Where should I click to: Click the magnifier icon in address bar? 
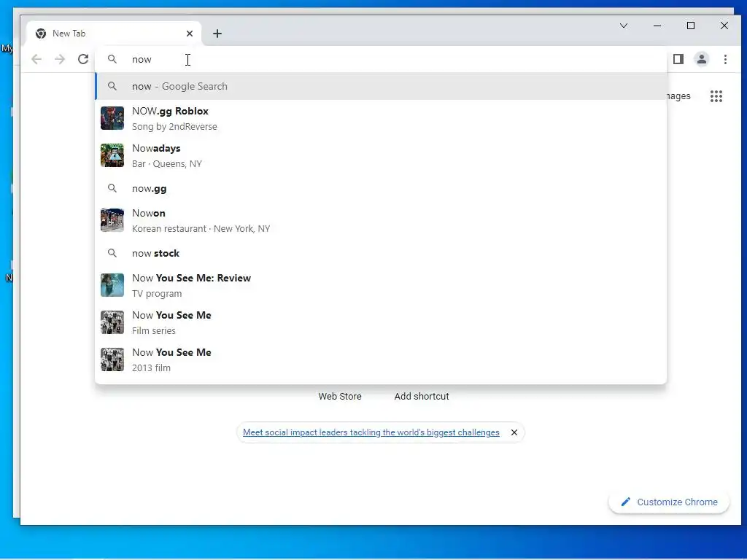pyautogui.click(x=112, y=59)
